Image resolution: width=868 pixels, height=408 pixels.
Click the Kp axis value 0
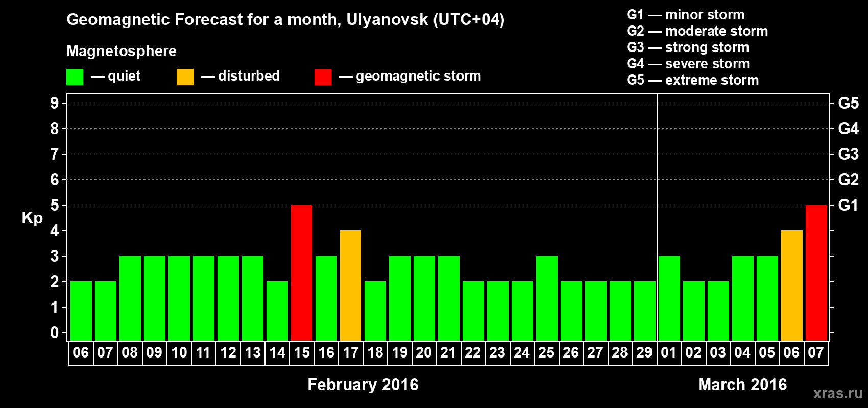(55, 333)
